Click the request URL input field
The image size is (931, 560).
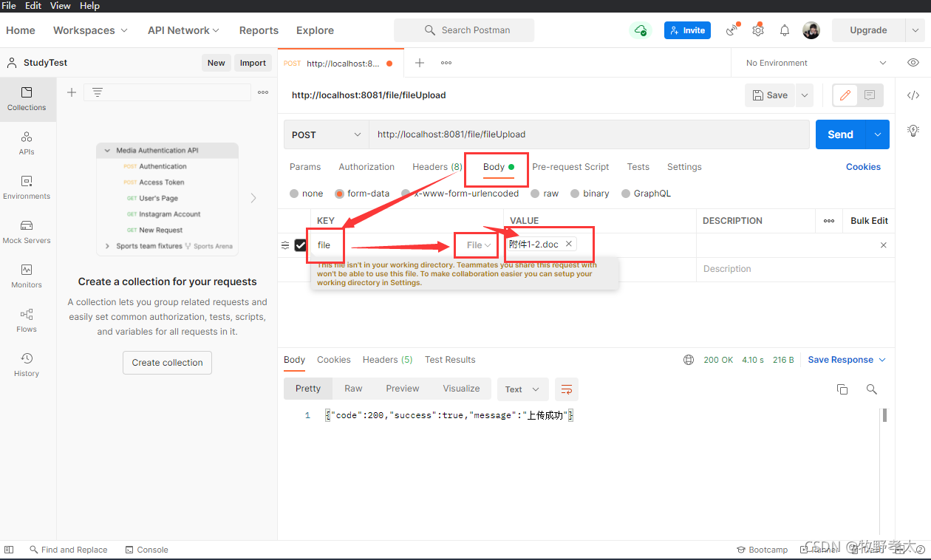coord(590,134)
